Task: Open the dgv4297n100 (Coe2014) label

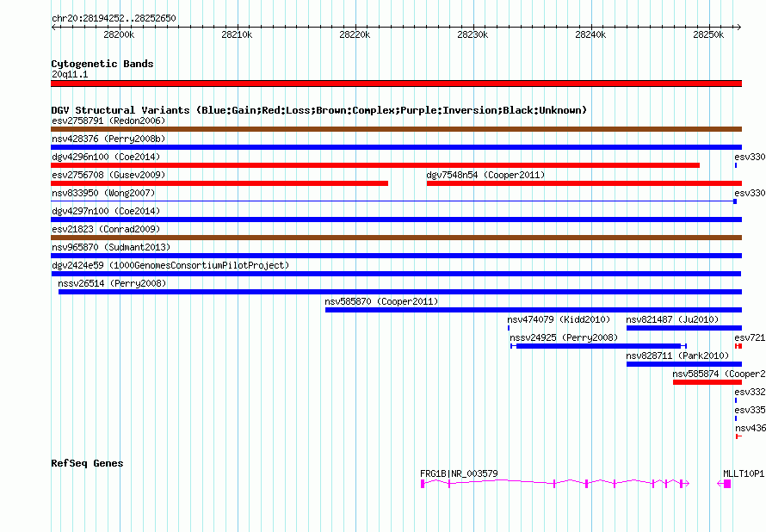Action: click(x=106, y=211)
